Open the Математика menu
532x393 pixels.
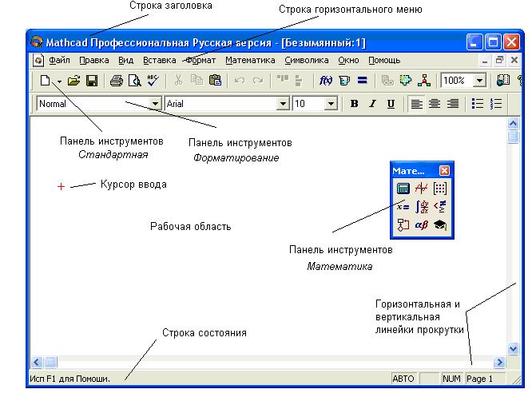(x=250, y=61)
